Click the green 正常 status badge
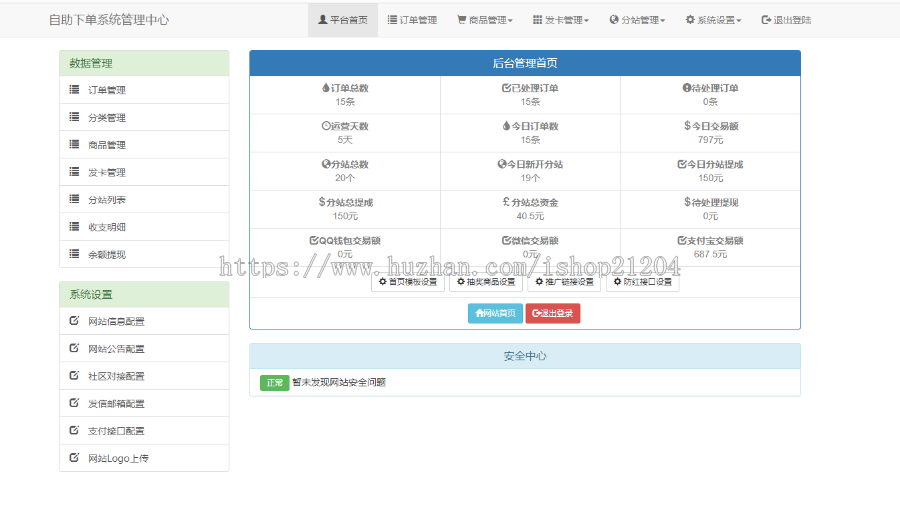Viewport: 900px width, 528px height. pyautogui.click(x=274, y=383)
